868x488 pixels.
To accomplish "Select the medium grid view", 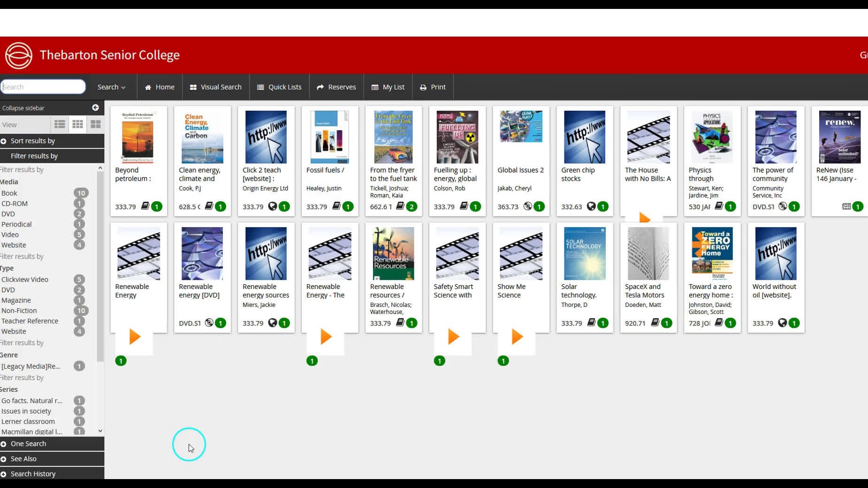I will click(x=77, y=124).
